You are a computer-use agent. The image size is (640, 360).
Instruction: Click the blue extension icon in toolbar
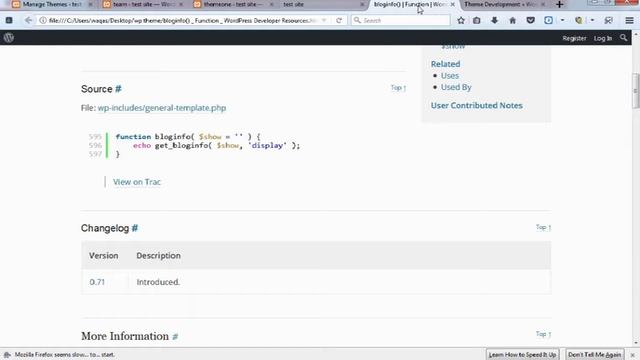(548, 20)
